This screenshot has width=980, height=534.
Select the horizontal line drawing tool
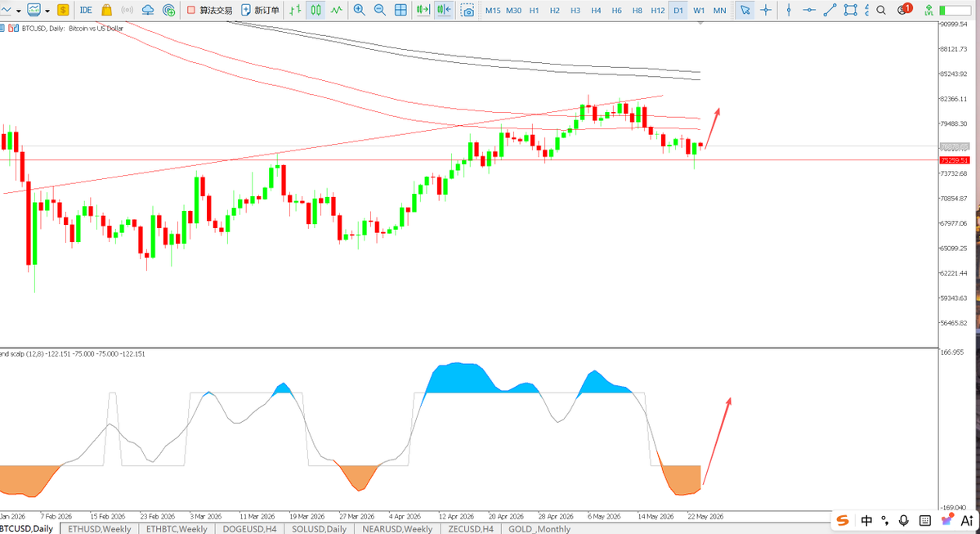point(808,10)
